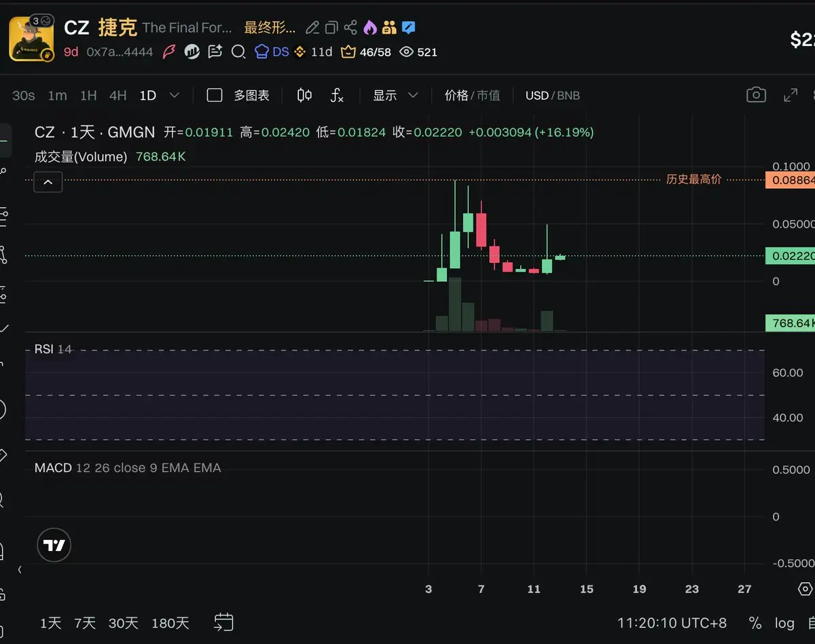Set range to 1天
Viewport: 815px width, 644px height.
pyautogui.click(x=50, y=623)
